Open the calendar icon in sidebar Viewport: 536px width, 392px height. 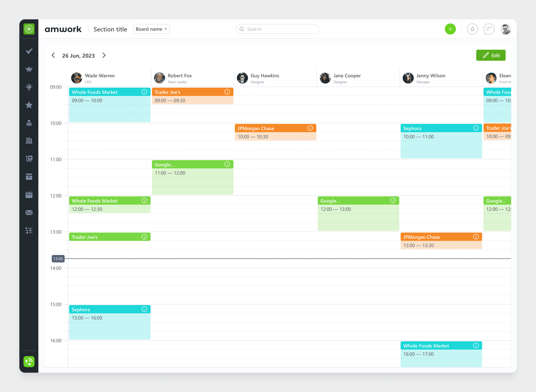29,195
